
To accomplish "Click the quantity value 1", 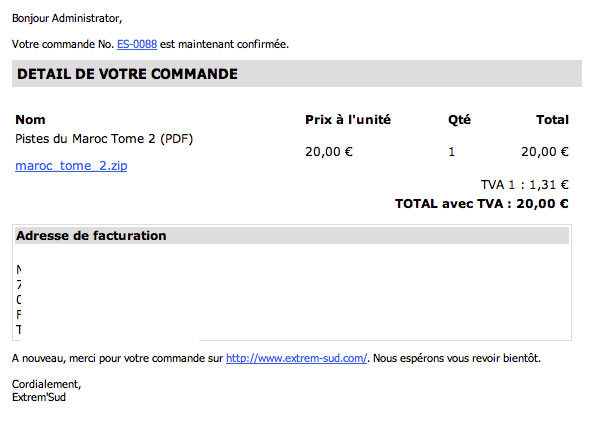I will [452, 152].
